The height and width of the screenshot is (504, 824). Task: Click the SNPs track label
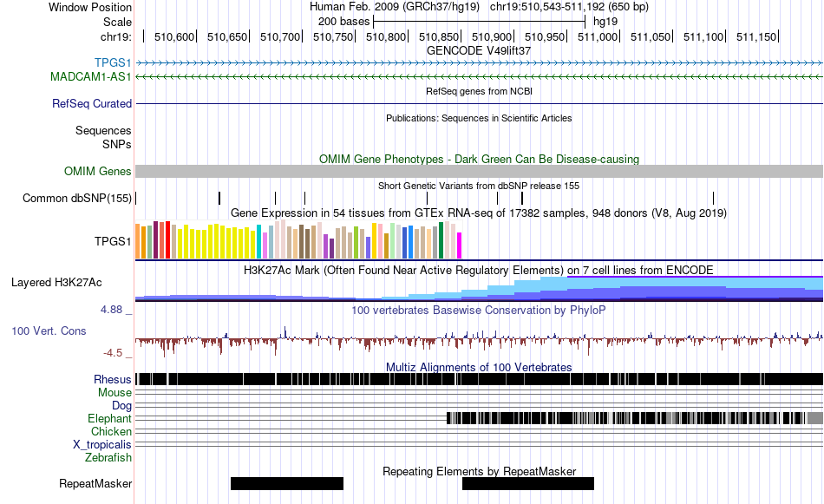point(117,144)
